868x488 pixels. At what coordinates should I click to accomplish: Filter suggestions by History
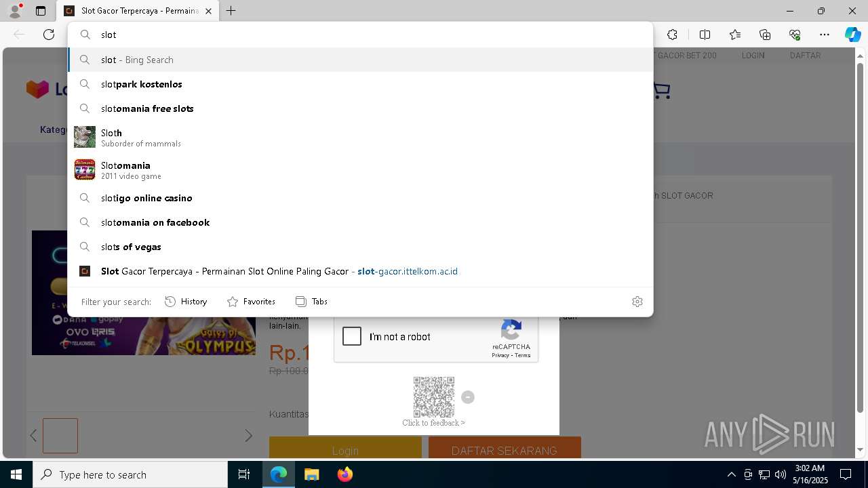186,302
